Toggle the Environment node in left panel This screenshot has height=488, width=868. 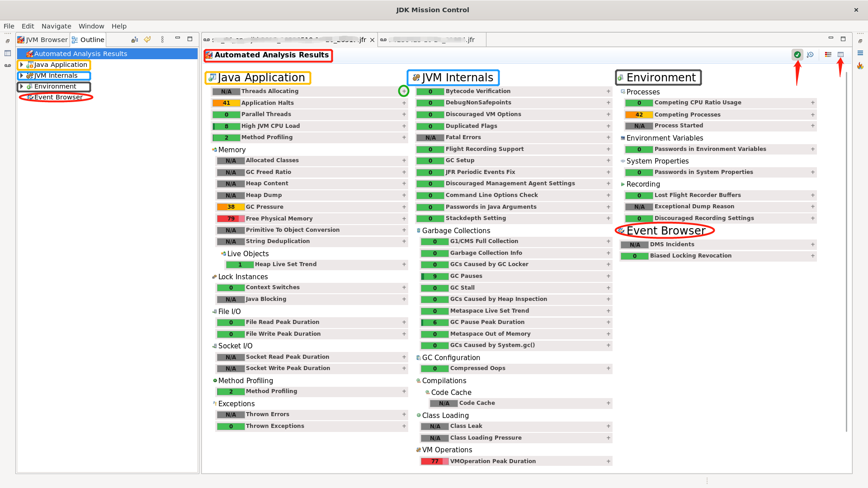pos(21,86)
